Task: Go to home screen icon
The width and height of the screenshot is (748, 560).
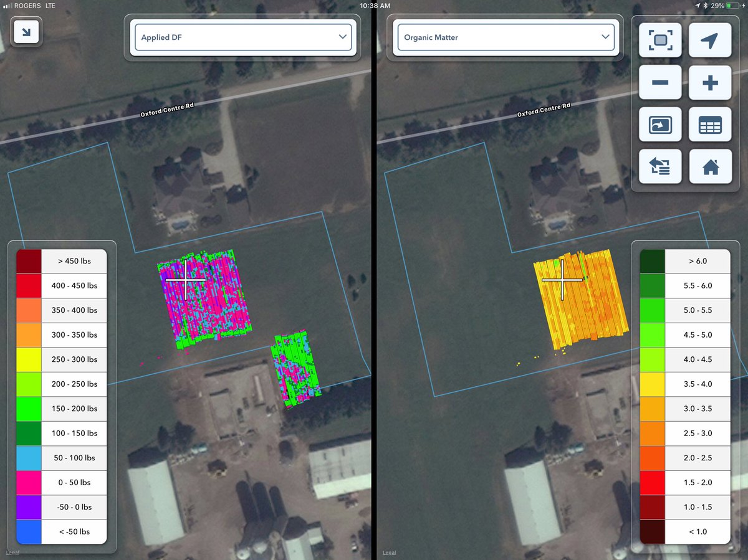Action: (x=710, y=166)
